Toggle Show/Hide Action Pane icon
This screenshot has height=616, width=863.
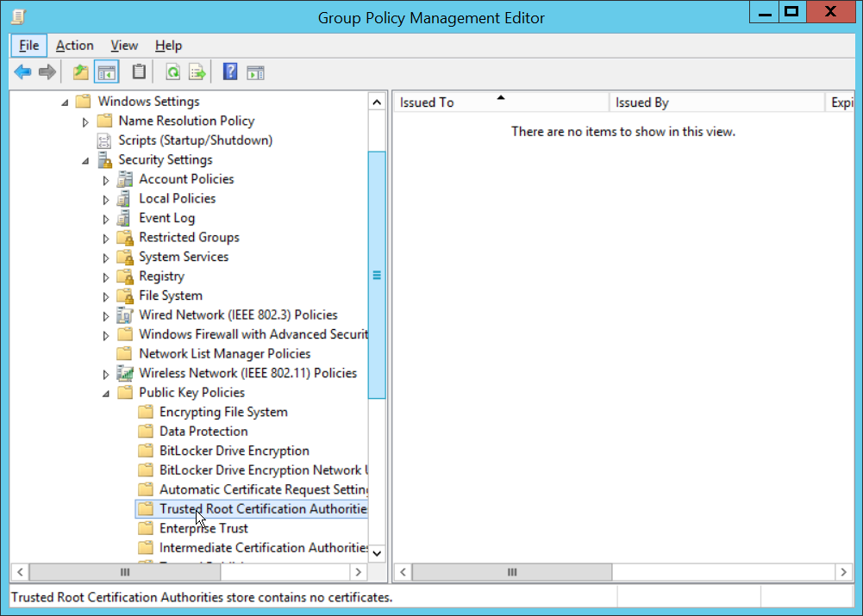(256, 72)
